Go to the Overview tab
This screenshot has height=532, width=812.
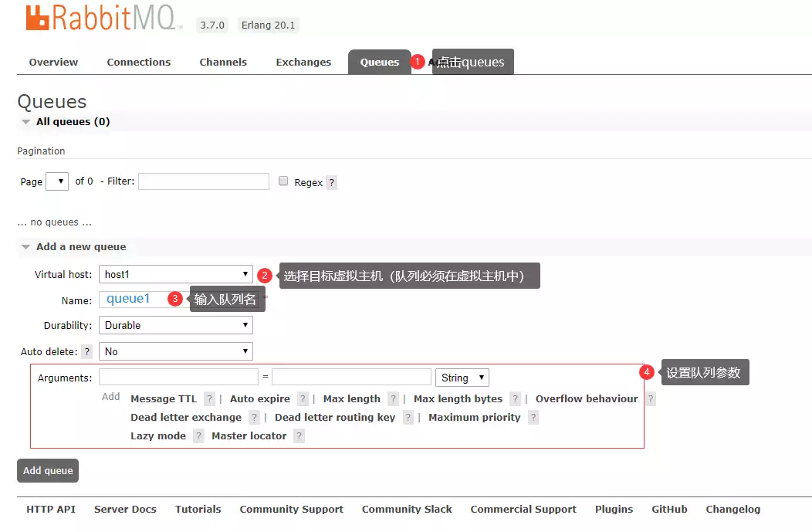tap(53, 63)
